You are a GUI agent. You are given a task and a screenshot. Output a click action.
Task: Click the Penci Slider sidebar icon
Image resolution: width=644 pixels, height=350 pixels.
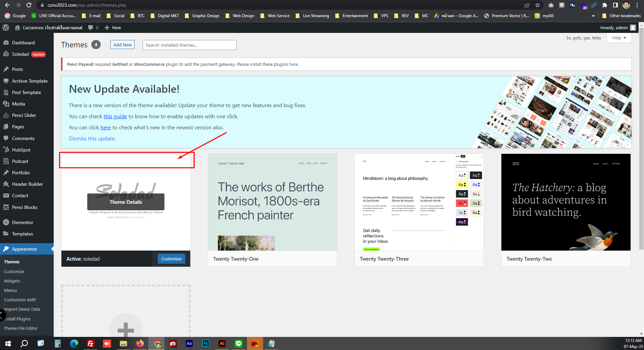point(6,115)
